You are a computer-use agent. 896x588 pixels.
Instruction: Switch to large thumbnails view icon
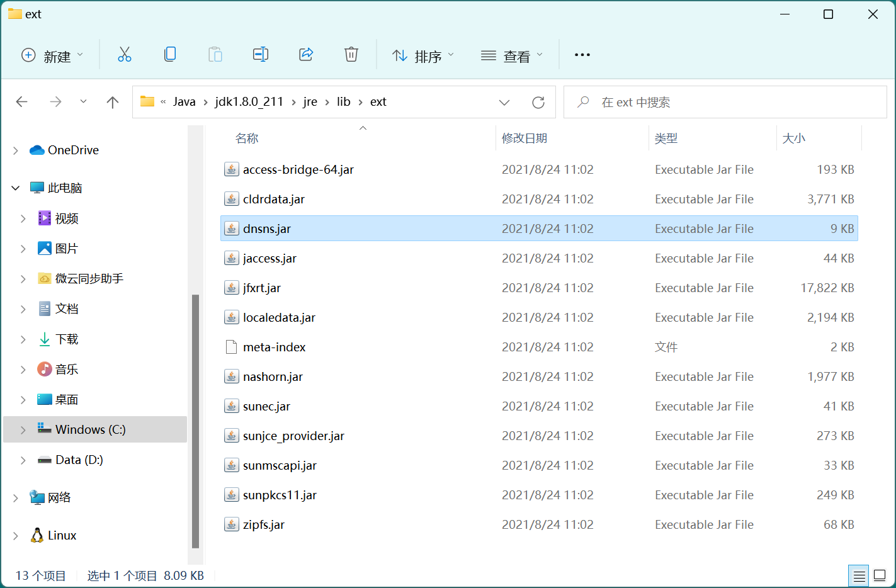click(880, 575)
